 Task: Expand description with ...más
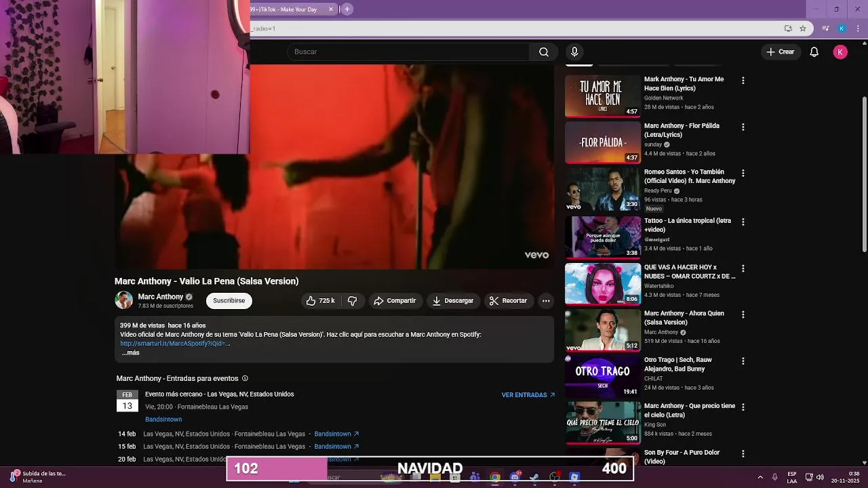130,353
